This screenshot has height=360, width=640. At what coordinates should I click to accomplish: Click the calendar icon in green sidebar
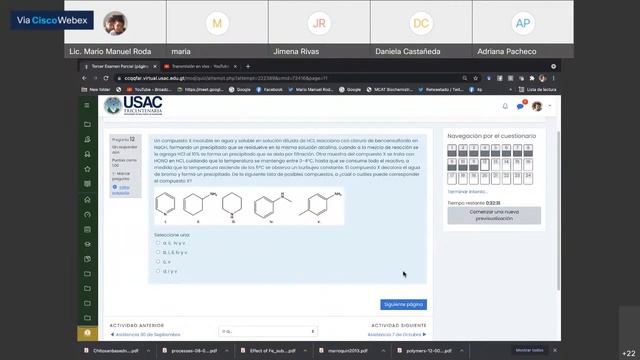(87, 229)
